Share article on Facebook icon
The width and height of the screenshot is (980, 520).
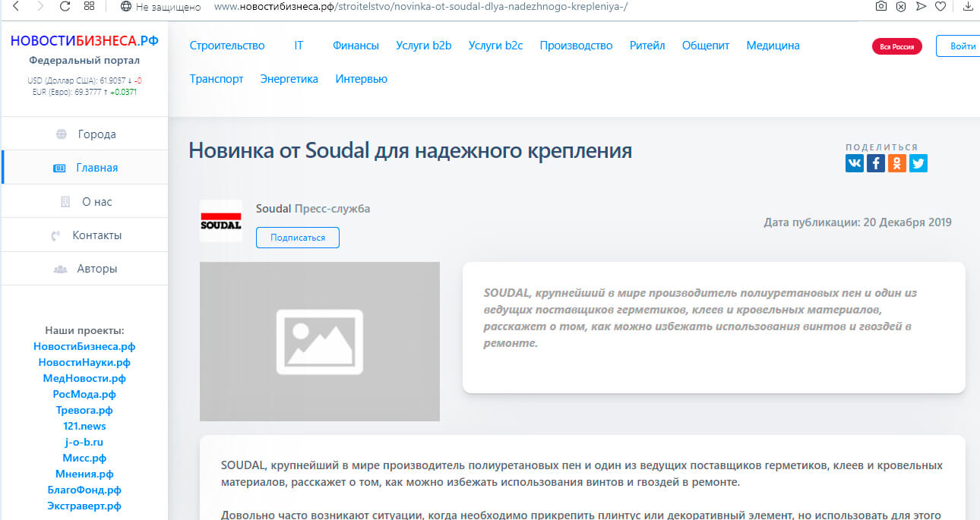coord(876,163)
